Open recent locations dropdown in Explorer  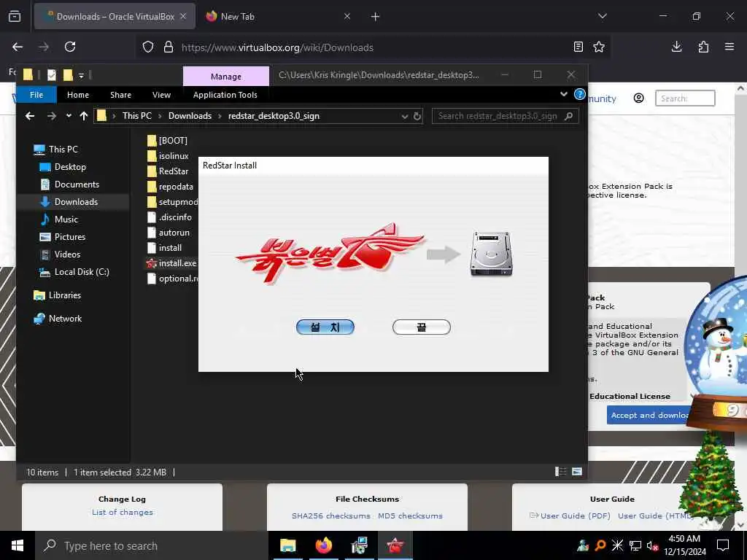(x=69, y=116)
